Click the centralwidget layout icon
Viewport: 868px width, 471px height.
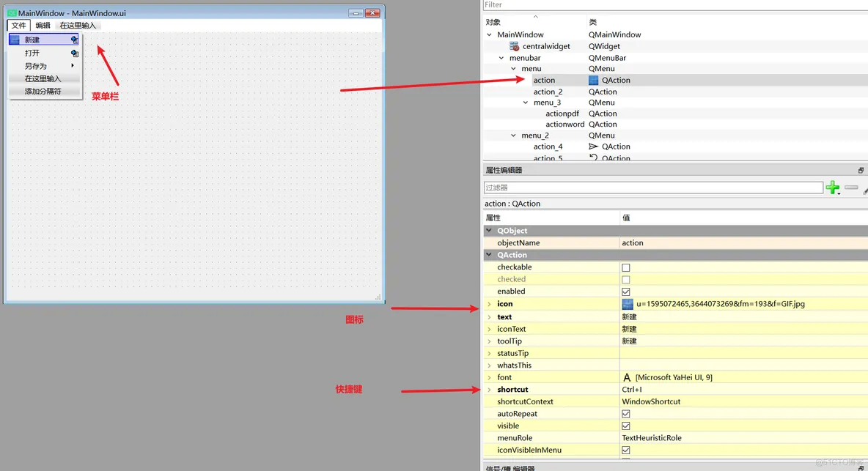[x=514, y=46]
